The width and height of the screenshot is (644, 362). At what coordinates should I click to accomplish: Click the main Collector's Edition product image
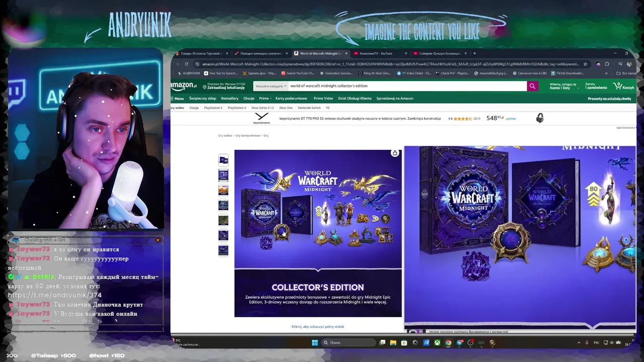(318, 233)
